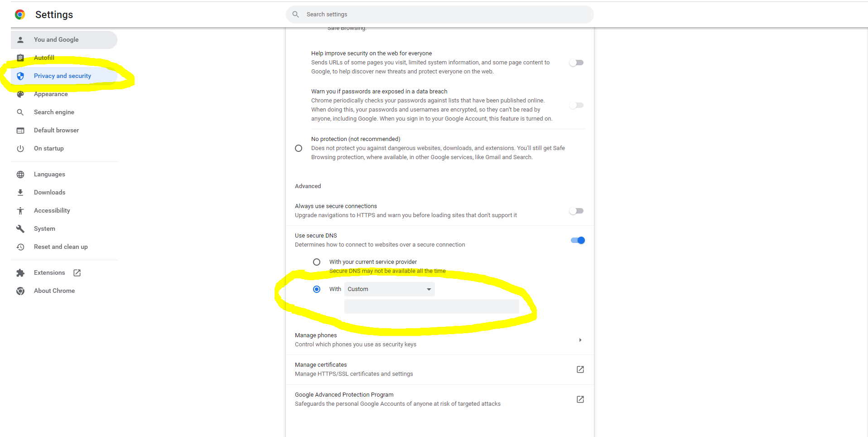The width and height of the screenshot is (868, 437).
Task: Click the Privacy and security shield icon
Action: point(20,76)
